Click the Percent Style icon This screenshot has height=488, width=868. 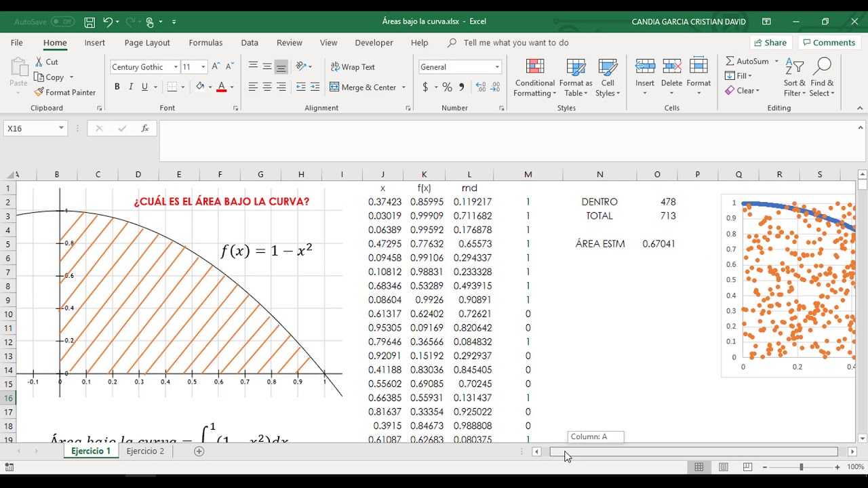(447, 87)
